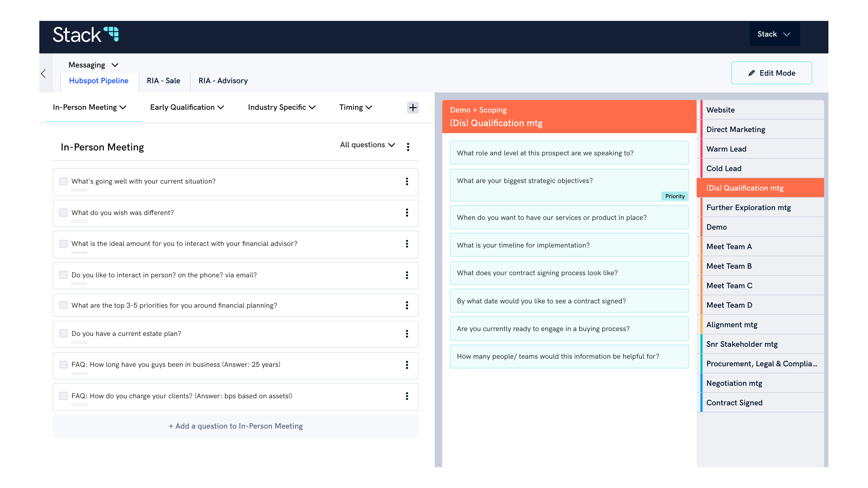Screen dimensions: 868x488
Task: Click Add a question to In-Person Meeting
Action: pyautogui.click(x=236, y=426)
